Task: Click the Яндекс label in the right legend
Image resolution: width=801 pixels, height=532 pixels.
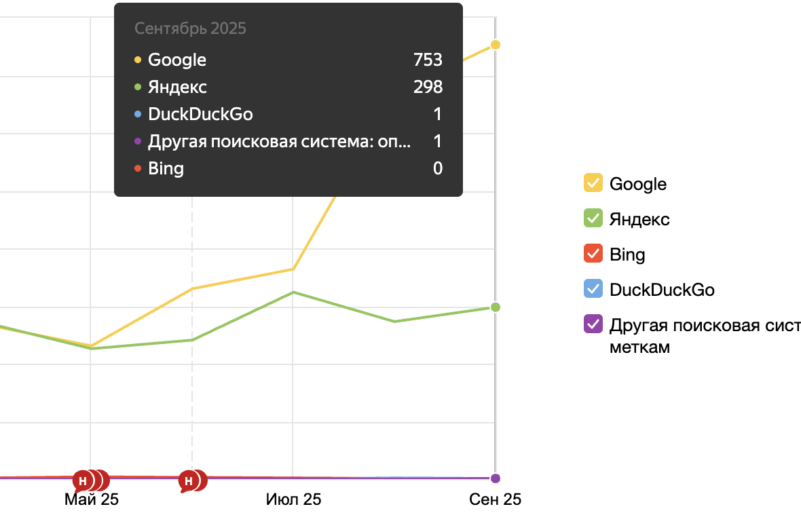Action: pyautogui.click(x=639, y=219)
